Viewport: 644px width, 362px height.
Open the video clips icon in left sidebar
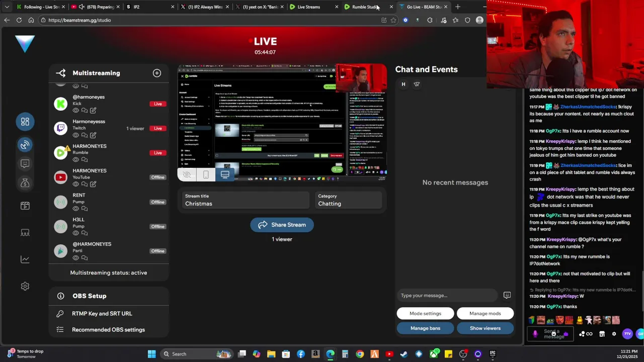pos(25,206)
